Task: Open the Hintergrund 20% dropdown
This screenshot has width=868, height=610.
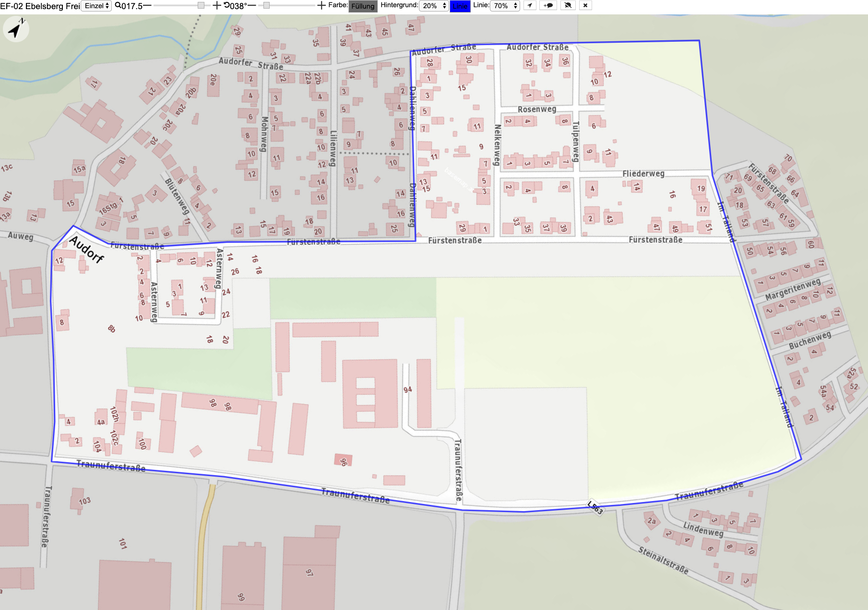Action: [434, 6]
